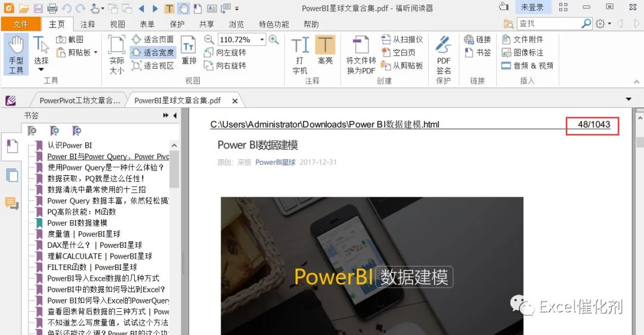Click the Snapshot (截图) tool
Image resolution: width=644 pixels, height=335 pixels.
pyautogui.click(x=70, y=39)
